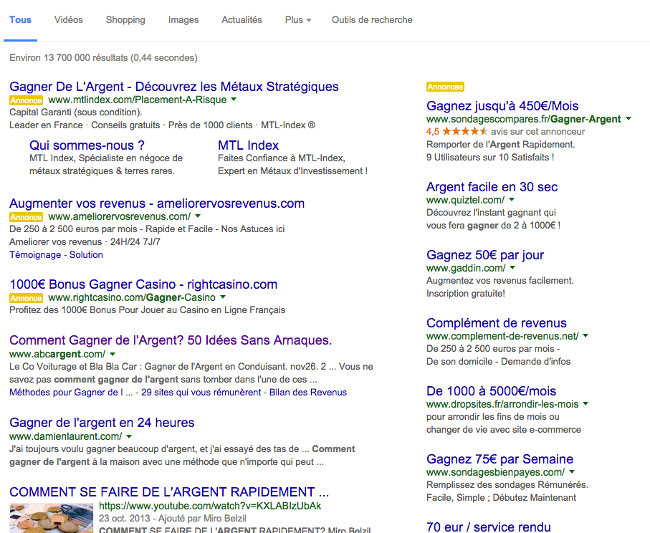Screen dimensions: 650x533
Task: Switch to the Shopping tab
Action: click(126, 20)
